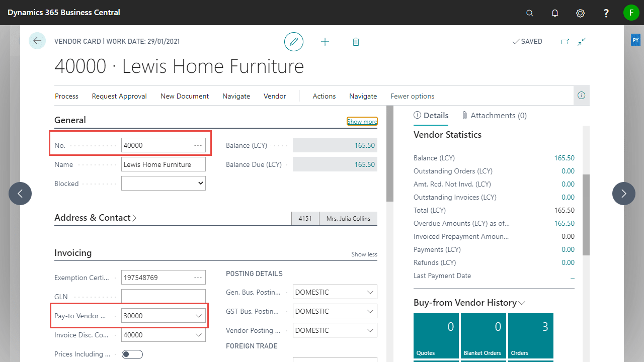Open the Process menu
Viewport: 644px width, 362px height.
pos(66,96)
